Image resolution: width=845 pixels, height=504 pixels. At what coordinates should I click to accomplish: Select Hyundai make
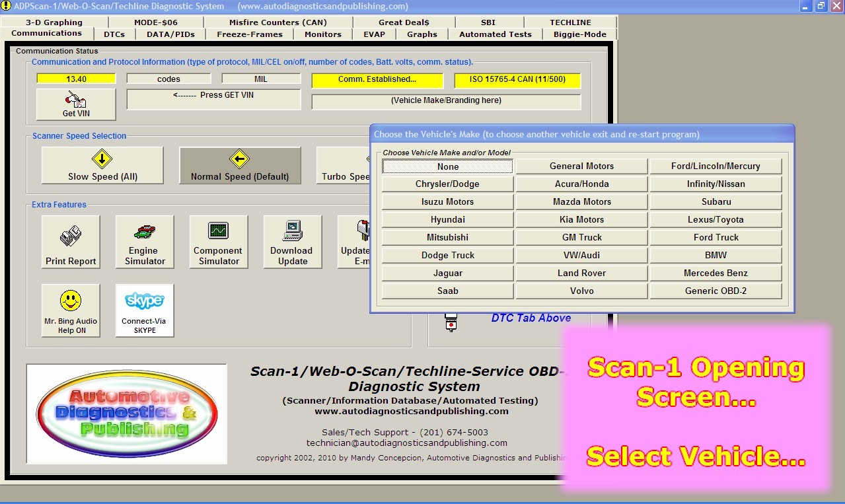(x=448, y=220)
